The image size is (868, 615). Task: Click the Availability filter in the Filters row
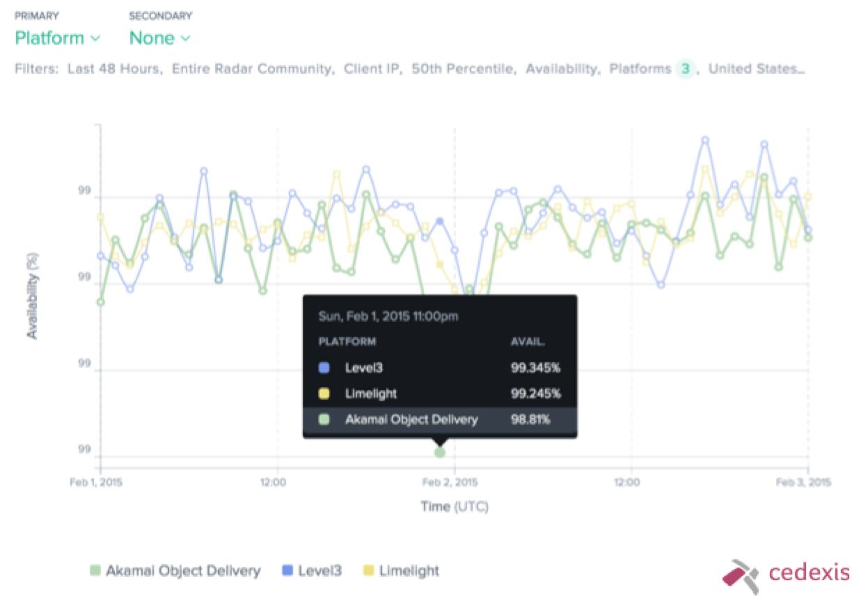point(561,69)
